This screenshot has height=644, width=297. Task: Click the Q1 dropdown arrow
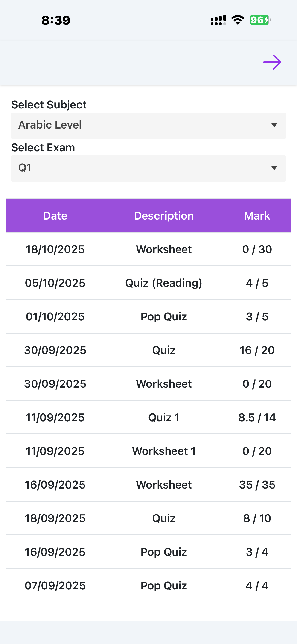pos(274,168)
